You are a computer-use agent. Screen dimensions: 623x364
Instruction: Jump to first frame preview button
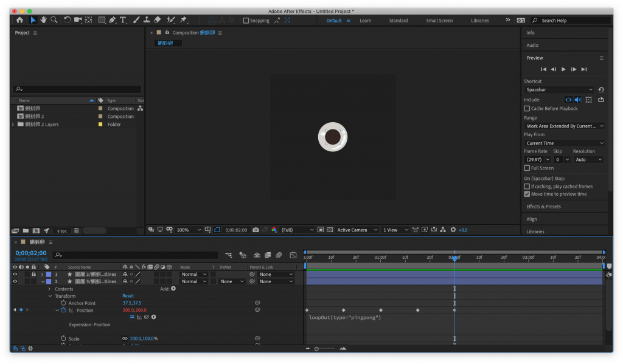(543, 69)
